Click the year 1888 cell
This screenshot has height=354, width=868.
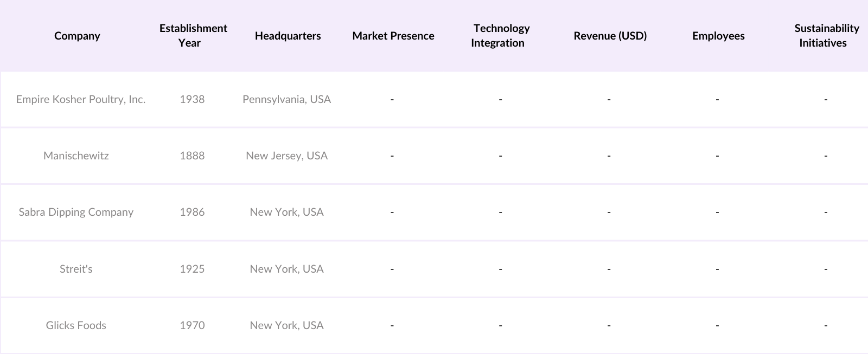click(x=192, y=156)
